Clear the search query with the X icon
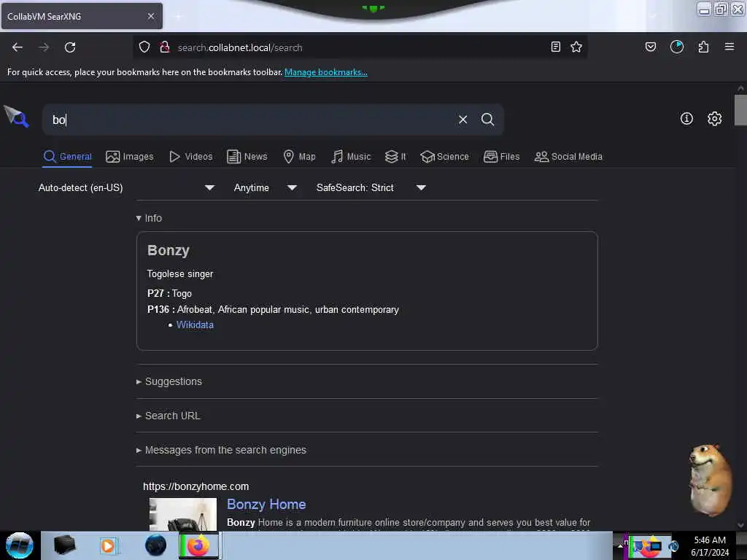This screenshot has width=747, height=560. (462, 120)
